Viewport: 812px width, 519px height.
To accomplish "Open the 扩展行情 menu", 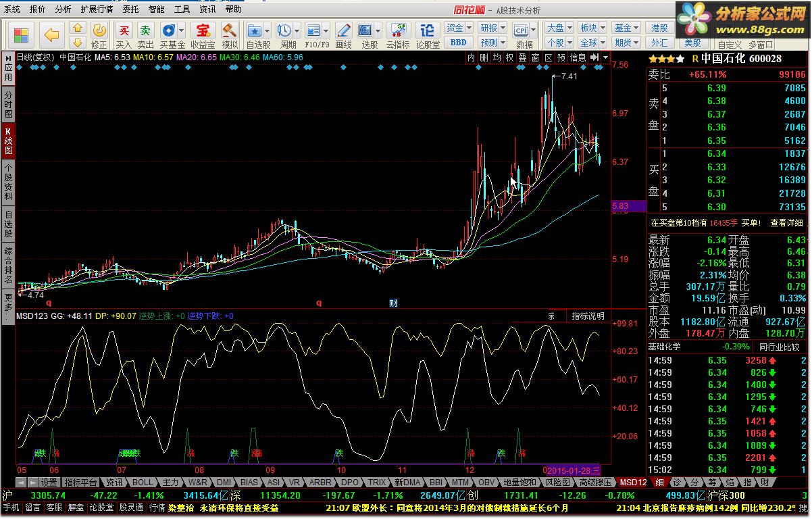I will click(97, 9).
